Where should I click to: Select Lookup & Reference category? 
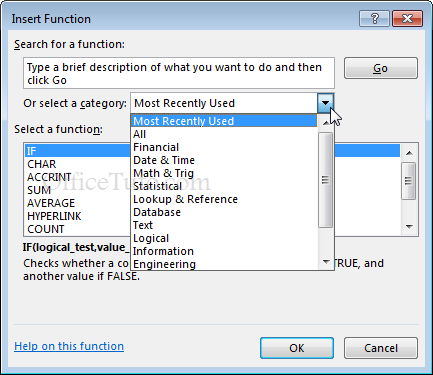(x=185, y=199)
